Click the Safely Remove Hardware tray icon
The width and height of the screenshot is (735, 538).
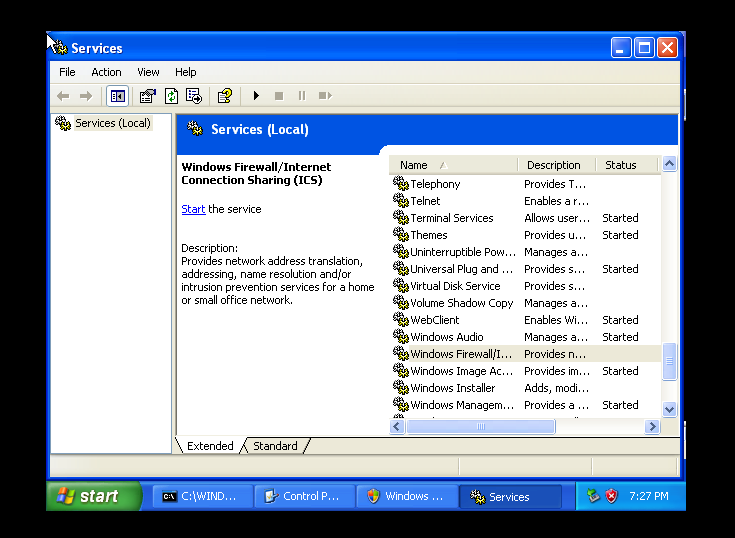[x=593, y=496]
